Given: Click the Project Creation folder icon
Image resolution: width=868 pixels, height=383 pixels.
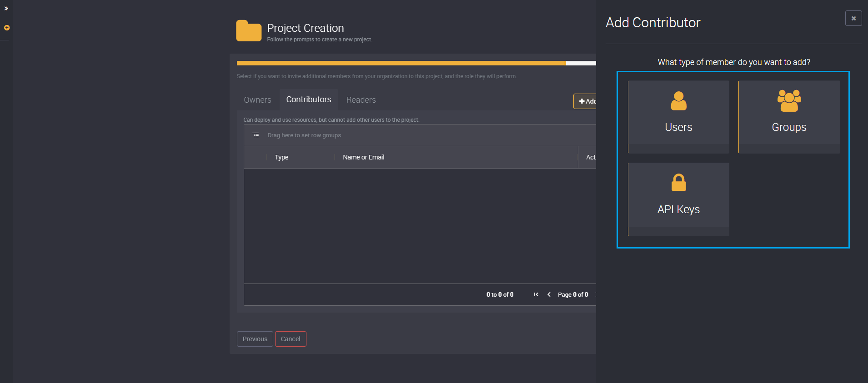Looking at the screenshot, I should point(249,31).
